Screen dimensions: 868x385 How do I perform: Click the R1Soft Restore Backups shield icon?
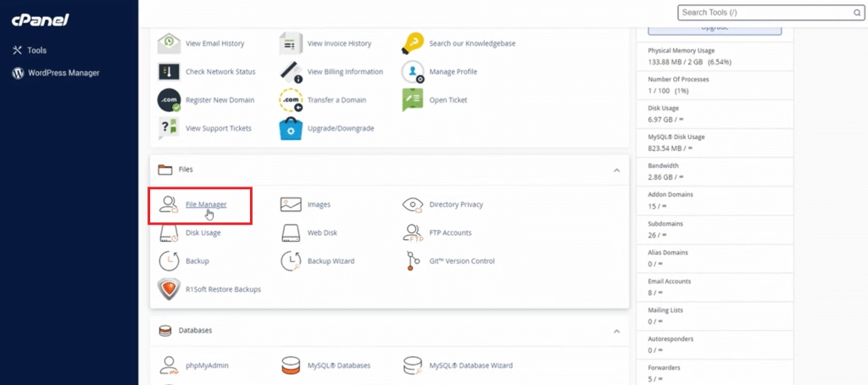pyautogui.click(x=169, y=289)
